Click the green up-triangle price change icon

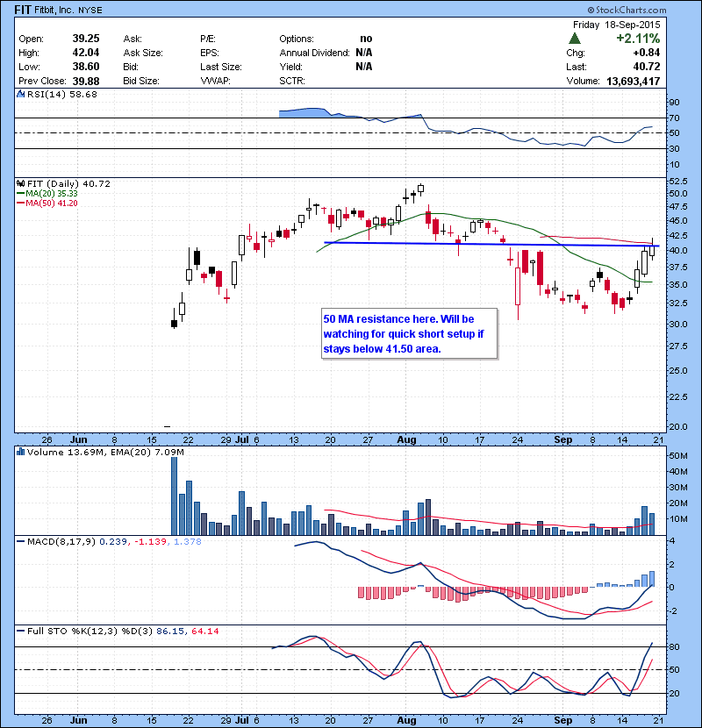(x=575, y=39)
